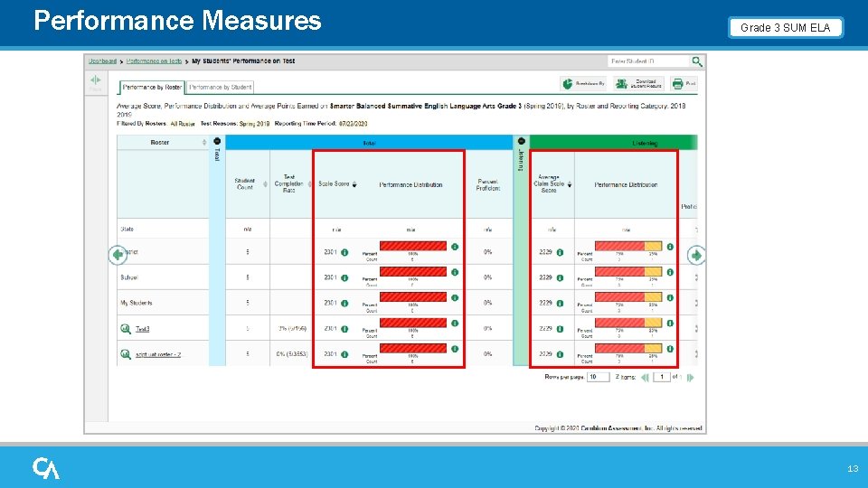The height and width of the screenshot is (488, 868).
Task: Sort by Scale Score column arrows
Action: tap(354, 184)
